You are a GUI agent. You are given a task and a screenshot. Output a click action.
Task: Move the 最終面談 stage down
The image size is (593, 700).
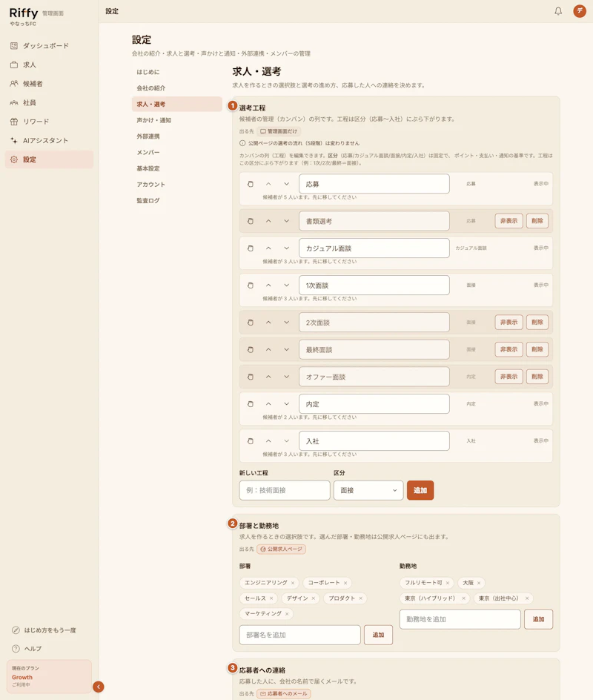point(286,349)
